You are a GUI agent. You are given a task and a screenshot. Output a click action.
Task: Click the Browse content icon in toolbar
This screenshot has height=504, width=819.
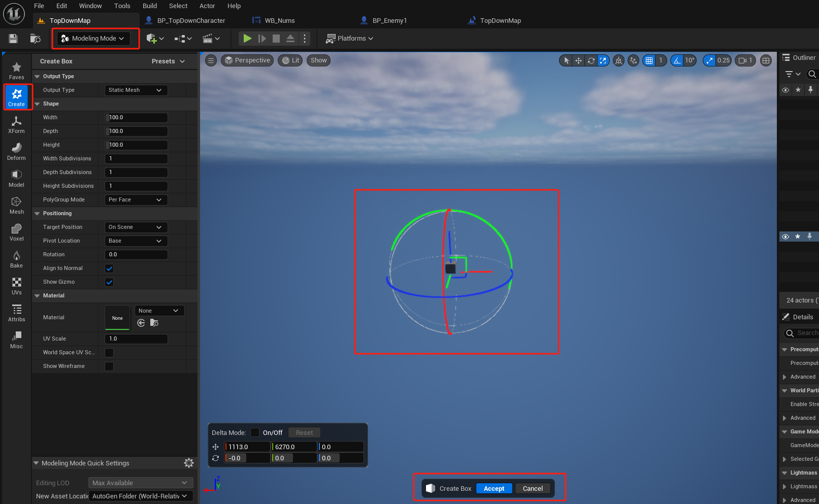tap(35, 39)
